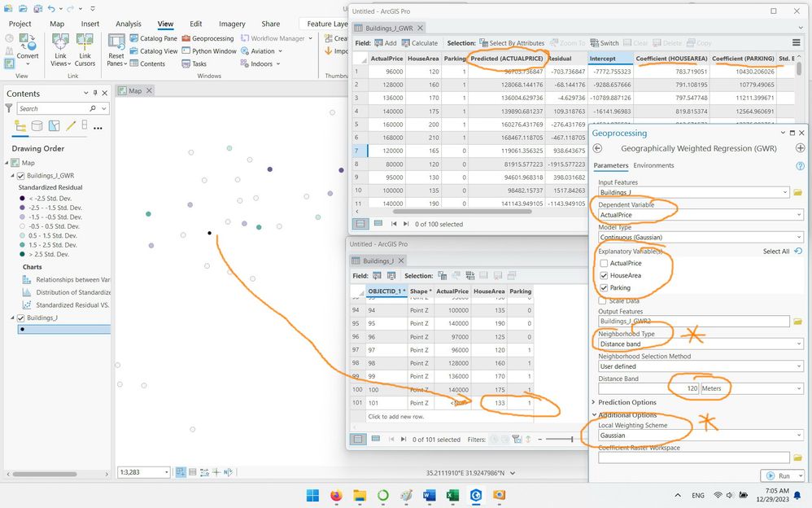The width and height of the screenshot is (812, 508).
Task: Click Calculate in Buildings_J_GWR table
Action: click(x=420, y=43)
